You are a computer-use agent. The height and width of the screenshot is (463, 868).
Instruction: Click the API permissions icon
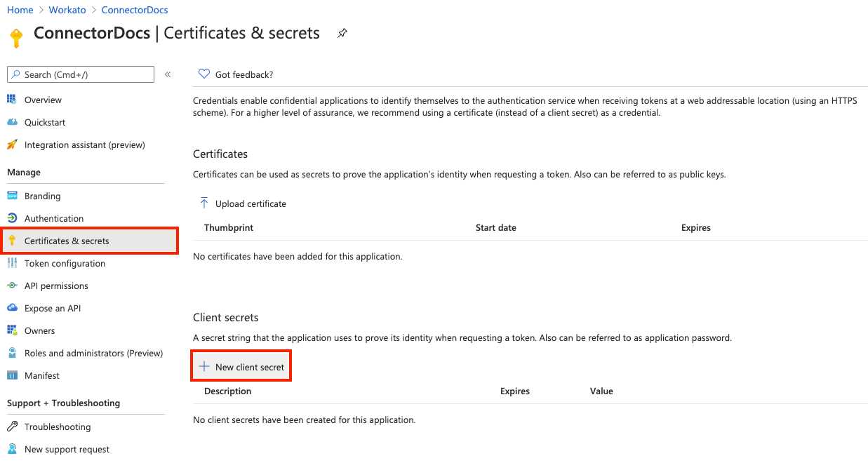[x=12, y=286]
